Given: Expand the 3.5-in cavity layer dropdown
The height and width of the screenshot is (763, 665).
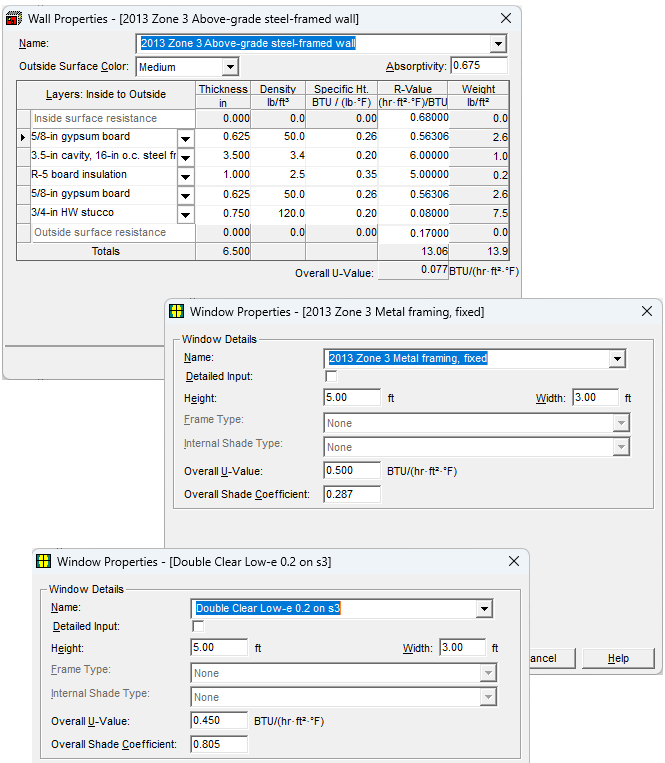Looking at the screenshot, I should (x=185, y=158).
